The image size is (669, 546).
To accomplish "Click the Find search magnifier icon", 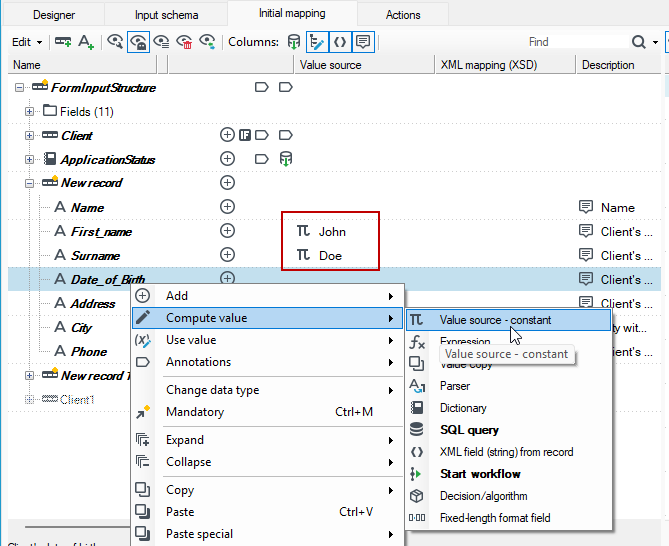I will coord(638,42).
